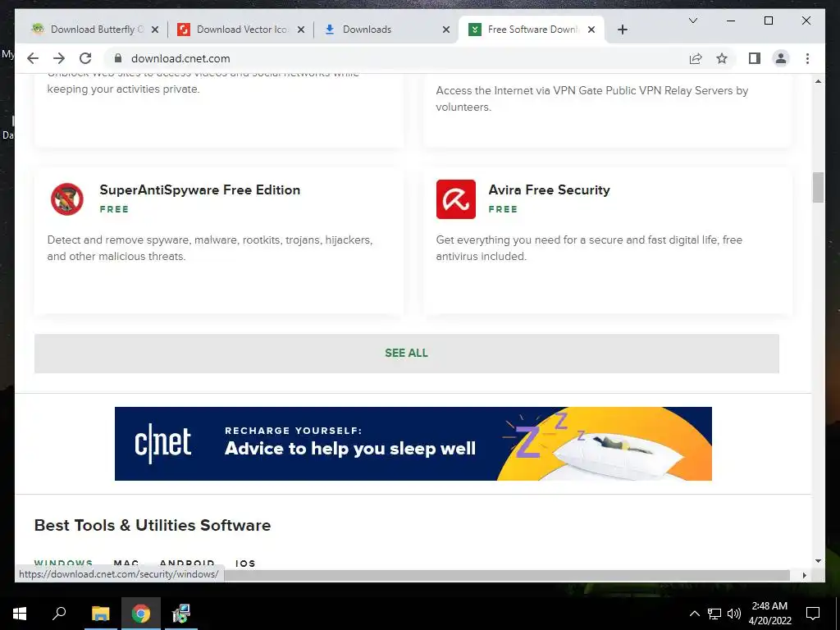Select the Free Software Downloads tab
Screen dimensions: 840x630
click(532, 30)
